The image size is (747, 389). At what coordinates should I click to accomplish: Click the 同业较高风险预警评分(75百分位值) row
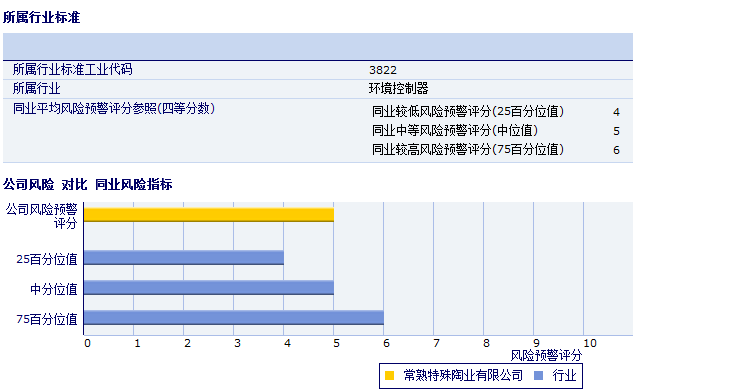[496, 150]
